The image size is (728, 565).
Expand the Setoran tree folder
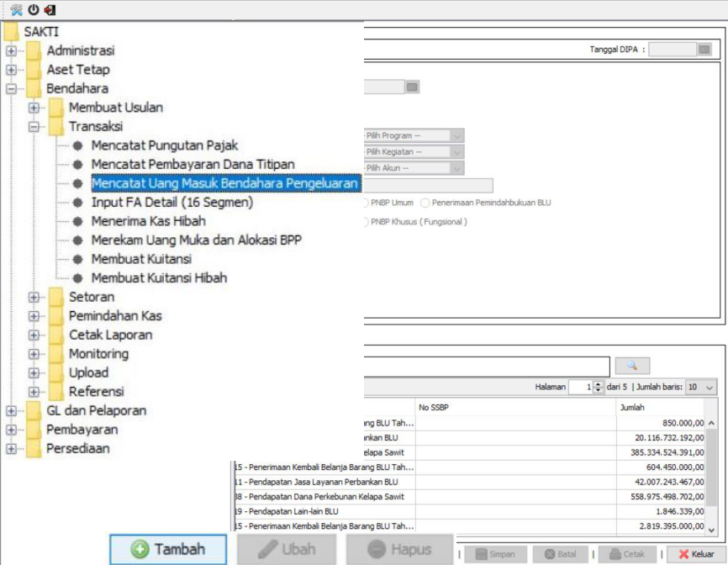(34, 297)
